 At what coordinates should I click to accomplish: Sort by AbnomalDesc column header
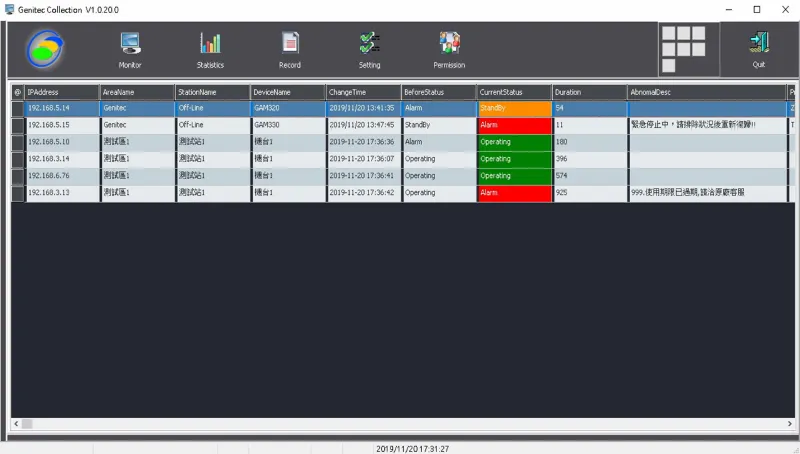coord(707,92)
